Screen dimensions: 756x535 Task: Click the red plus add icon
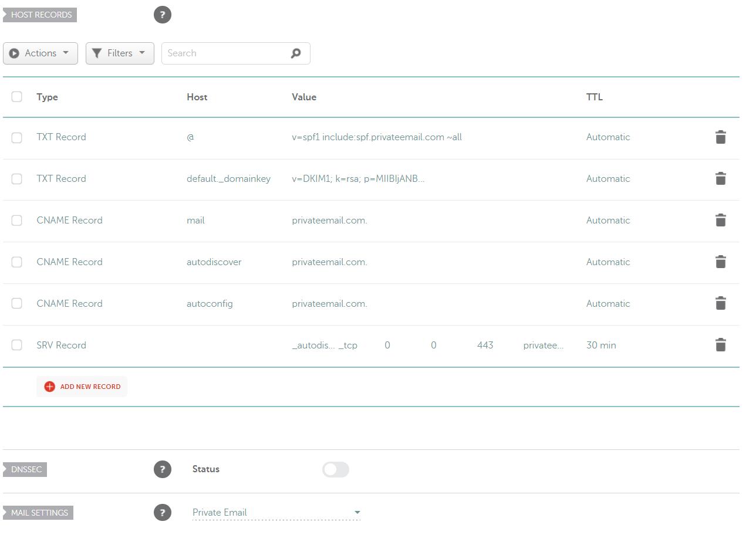click(x=49, y=387)
